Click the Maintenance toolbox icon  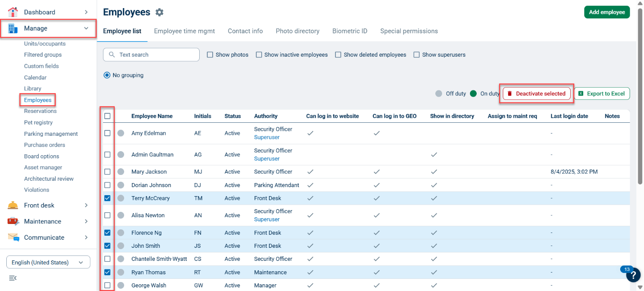13,221
